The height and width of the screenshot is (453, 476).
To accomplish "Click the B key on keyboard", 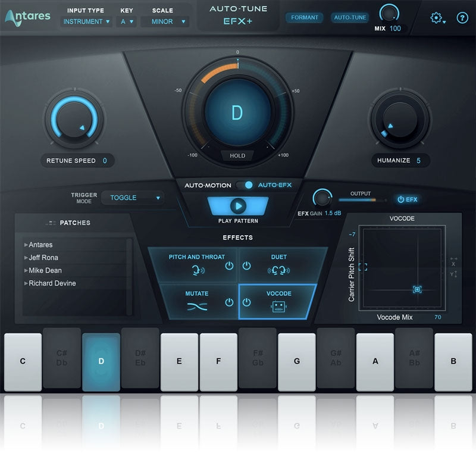I will coord(453,361).
